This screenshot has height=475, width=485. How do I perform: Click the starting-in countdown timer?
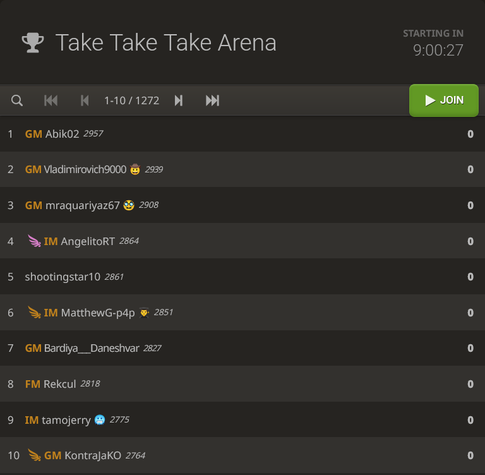[438, 50]
